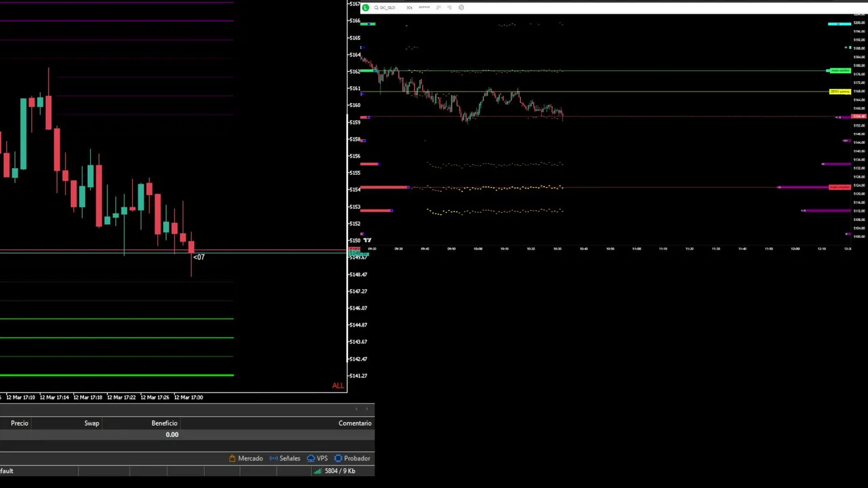Open the Mercado tab
Viewport: 868px width, 488px height.
coord(245,458)
